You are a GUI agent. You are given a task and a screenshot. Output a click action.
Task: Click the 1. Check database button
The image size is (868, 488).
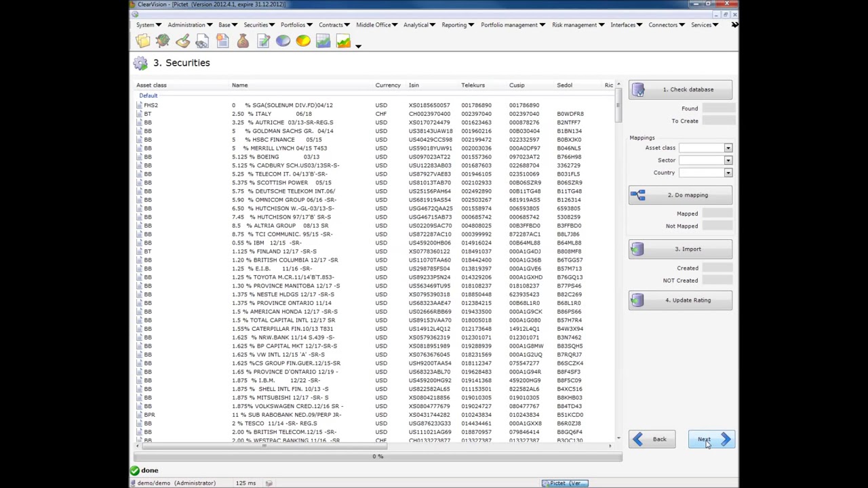tap(680, 90)
